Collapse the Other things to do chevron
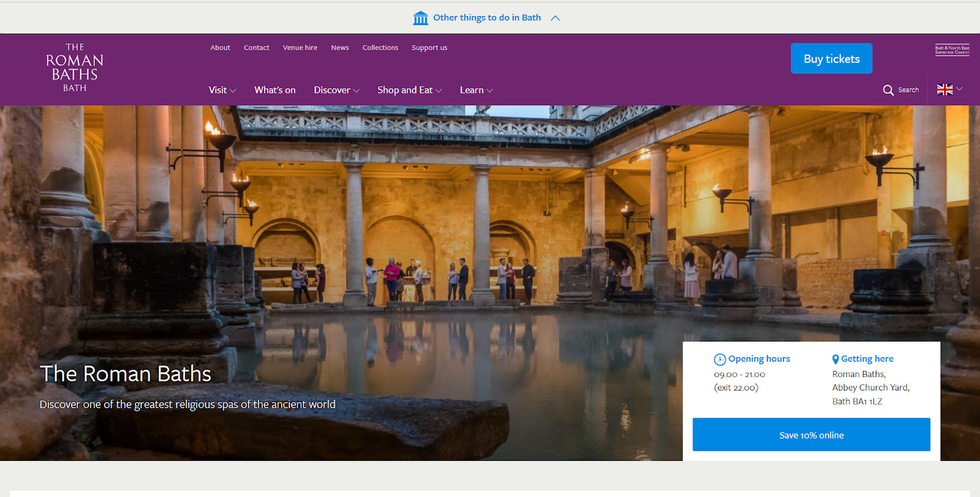The image size is (980, 497). click(x=556, y=18)
